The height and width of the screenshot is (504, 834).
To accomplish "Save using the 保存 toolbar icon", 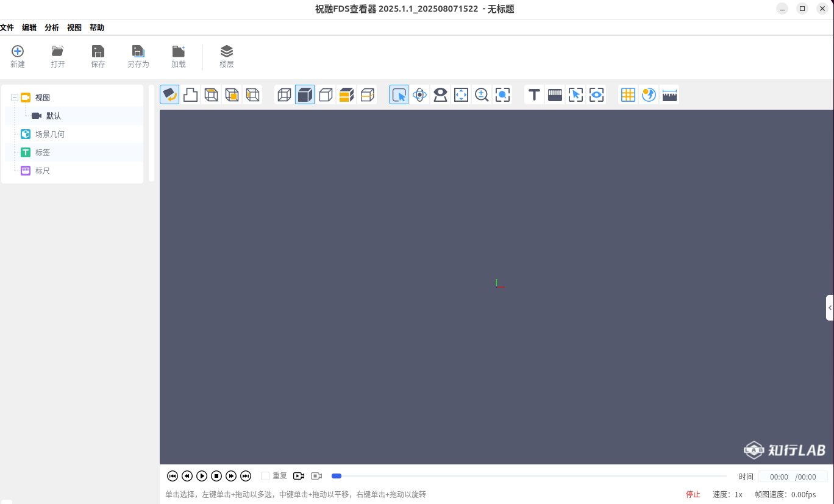I will (x=98, y=56).
